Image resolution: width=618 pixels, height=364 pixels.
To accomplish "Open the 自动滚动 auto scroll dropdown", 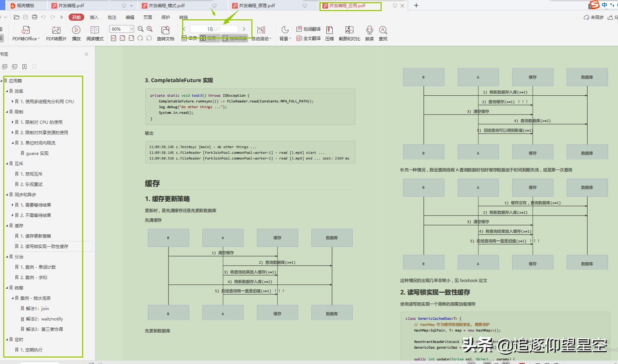I will tap(261, 39).
